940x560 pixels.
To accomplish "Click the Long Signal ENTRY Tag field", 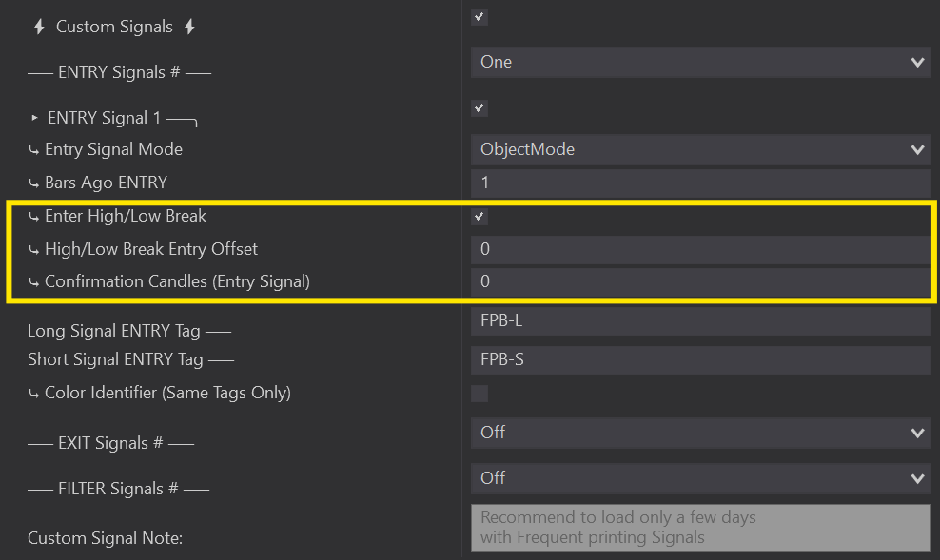I will [700, 321].
